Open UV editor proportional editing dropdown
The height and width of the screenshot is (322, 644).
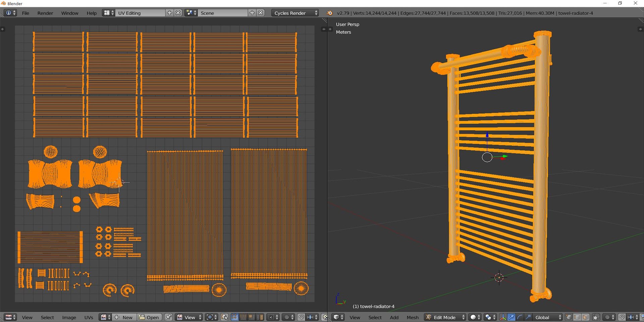point(288,317)
